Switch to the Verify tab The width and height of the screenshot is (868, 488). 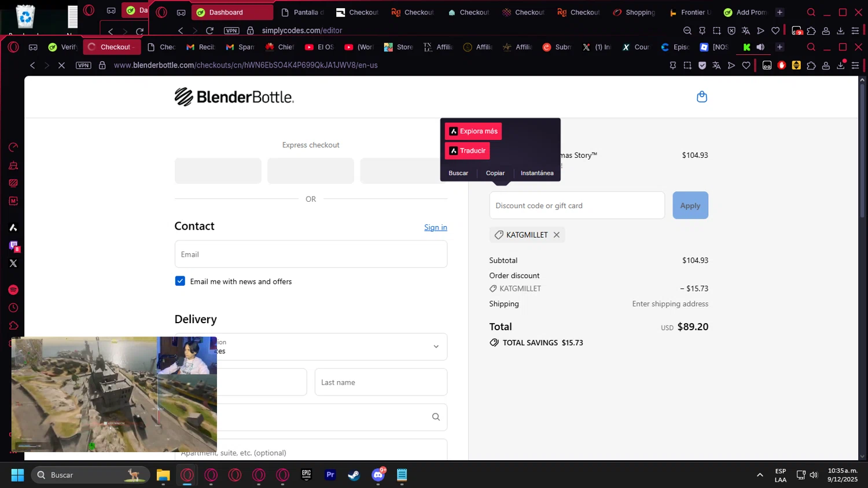tap(62, 47)
